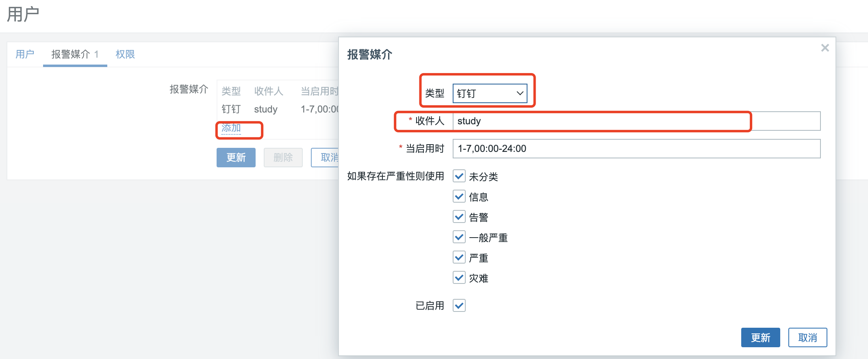Viewport: 868px width, 359px height.
Task: Click the 更新 button in the dialog
Action: (x=760, y=337)
